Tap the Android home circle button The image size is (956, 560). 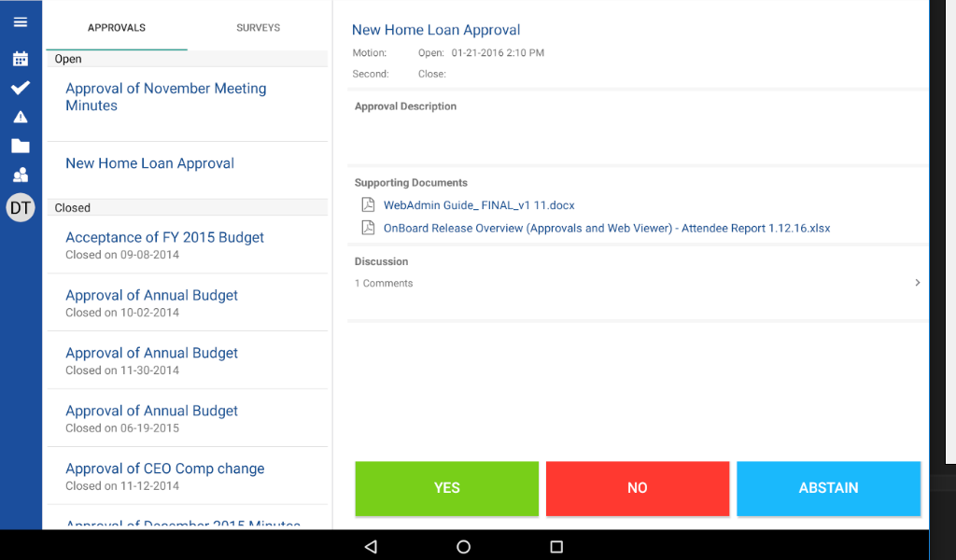click(463, 547)
